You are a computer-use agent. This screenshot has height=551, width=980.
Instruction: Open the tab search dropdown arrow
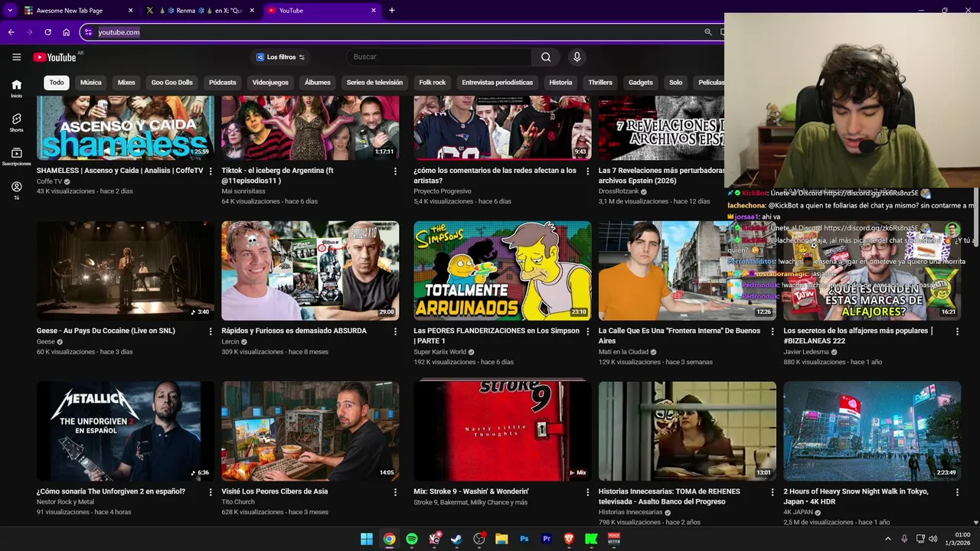click(10, 11)
